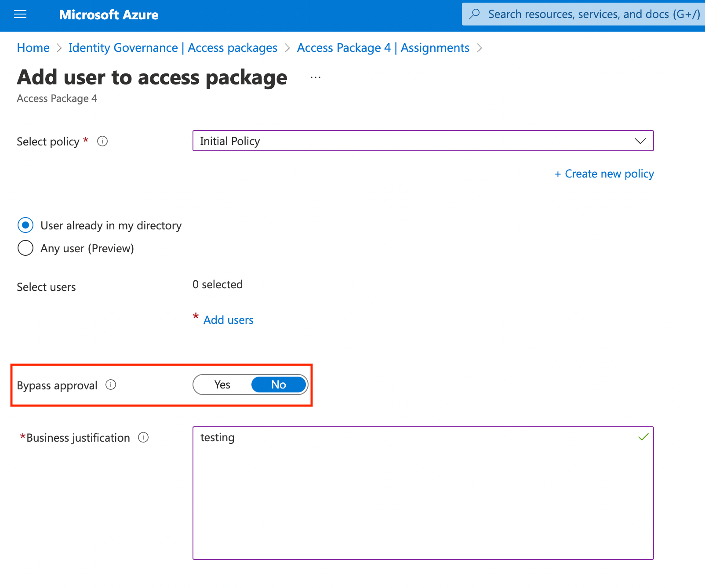Navigate to Home via breadcrumb
The image size is (705, 588).
click(x=33, y=47)
